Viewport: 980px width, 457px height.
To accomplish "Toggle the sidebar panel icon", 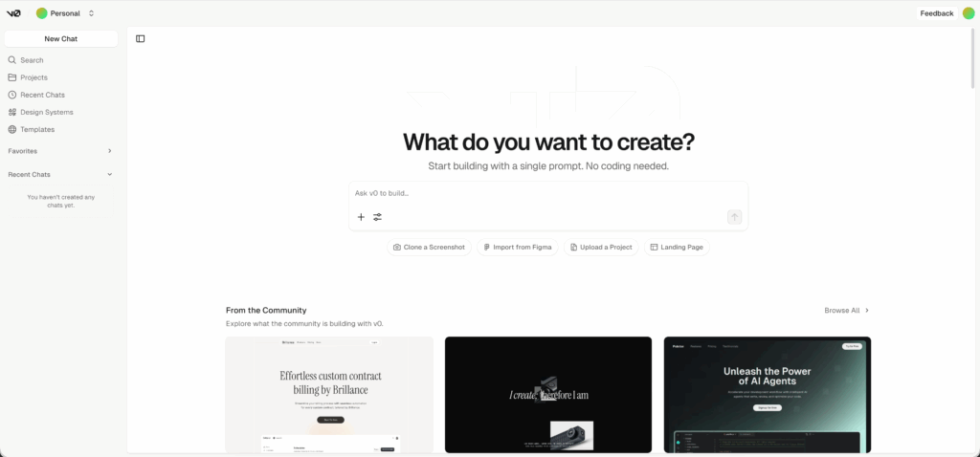I will (x=141, y=39).
